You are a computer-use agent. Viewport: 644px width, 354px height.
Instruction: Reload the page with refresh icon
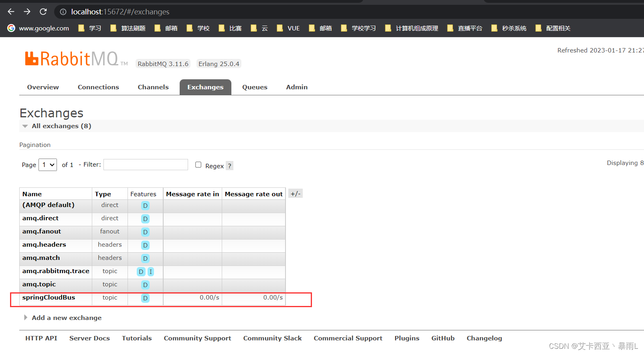[43, 12]
